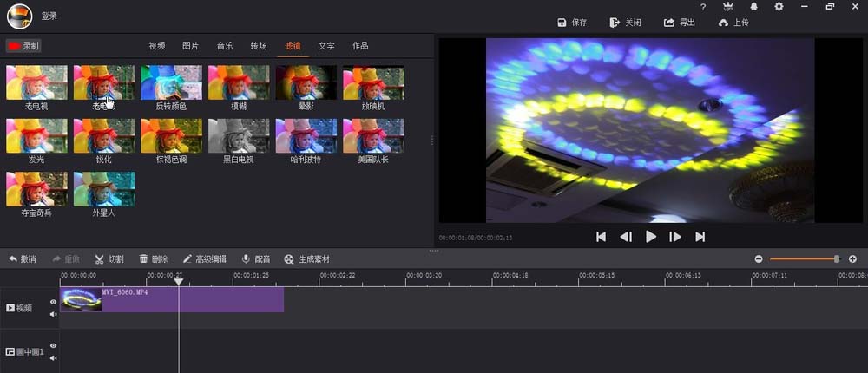Click the 上传 upload button
The height and width of the screenshot is (373, 868).
(x=733, y=23)
